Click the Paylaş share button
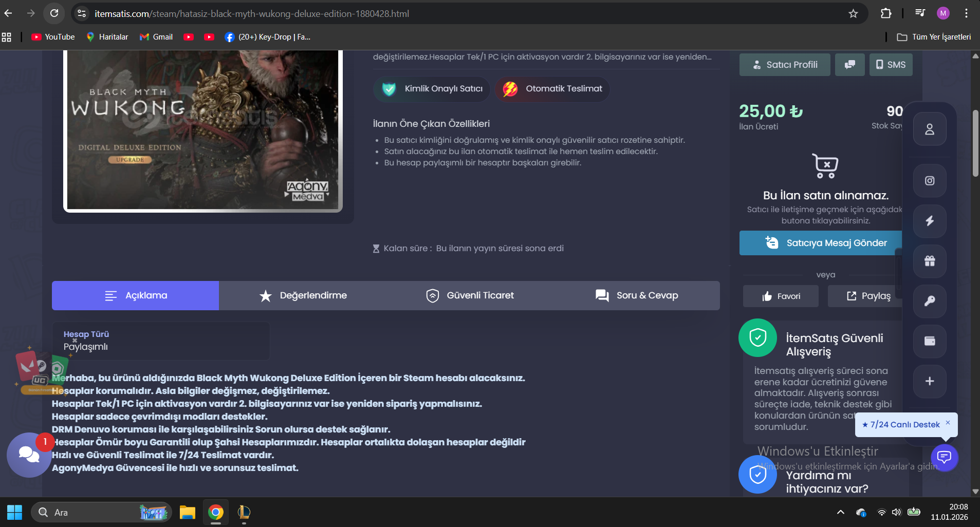Image resolution: width=980 pixels, height=527 pixels. [x=865, y=296]
